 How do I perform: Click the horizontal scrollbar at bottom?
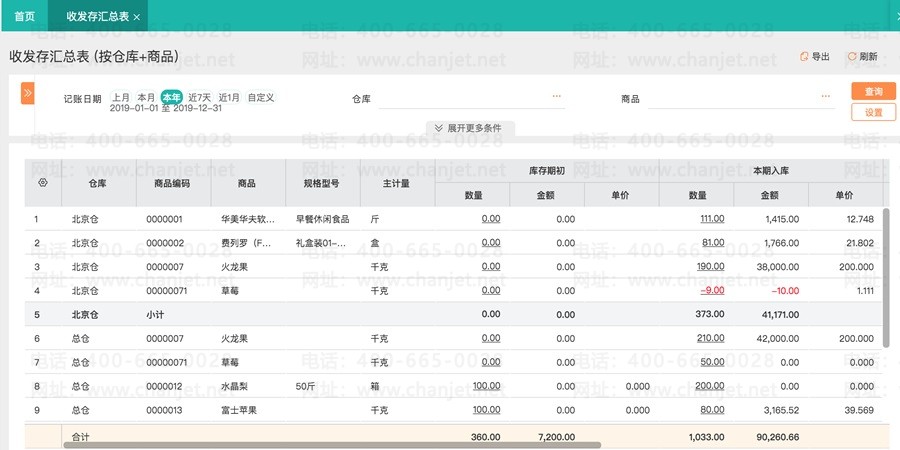coord(332,445)
